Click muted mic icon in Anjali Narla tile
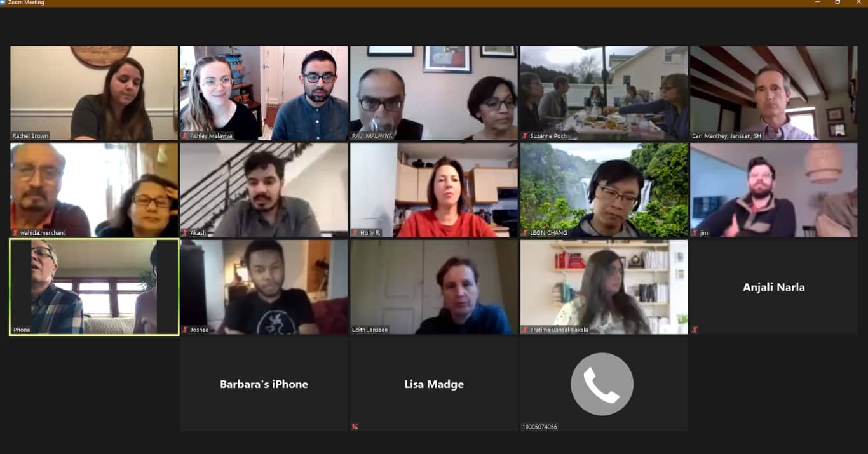Image resolution: width=868 pixels, height=454 pixels. coord(695,330)
